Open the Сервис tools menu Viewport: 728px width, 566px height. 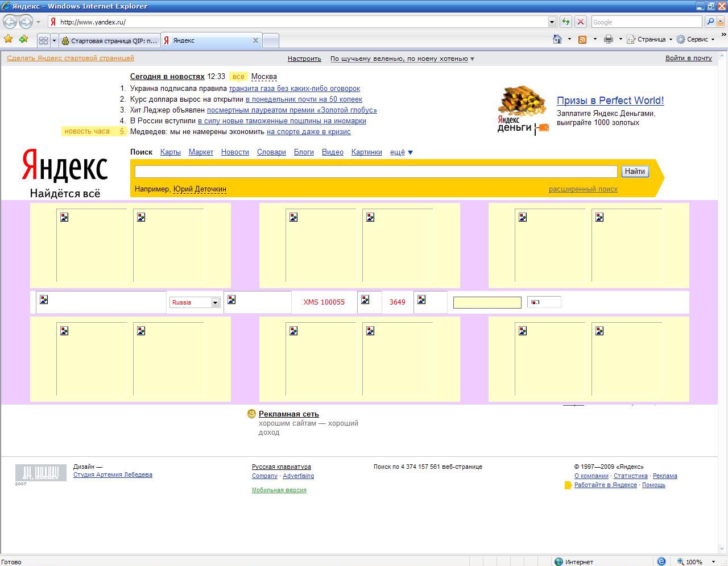[695, 39]
